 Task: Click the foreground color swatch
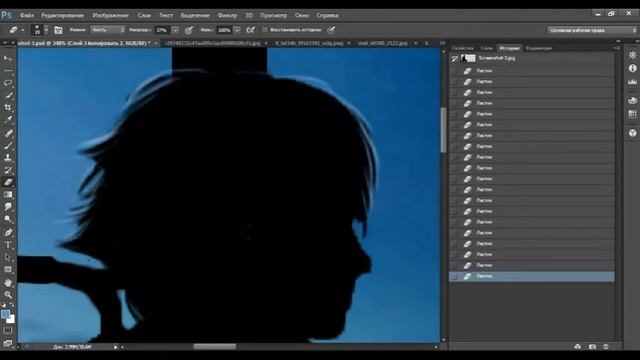coord(5,314)
